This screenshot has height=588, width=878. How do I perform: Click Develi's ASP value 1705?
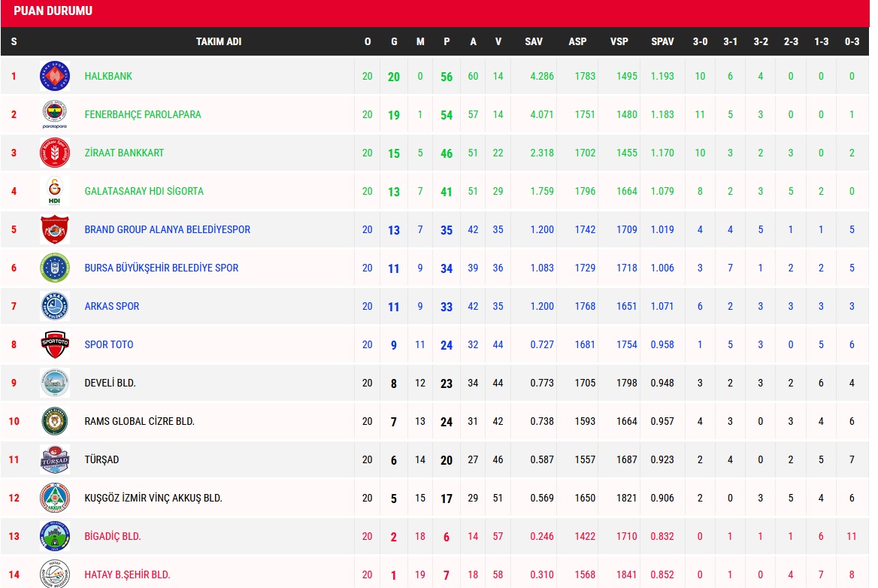coord(585,383)
